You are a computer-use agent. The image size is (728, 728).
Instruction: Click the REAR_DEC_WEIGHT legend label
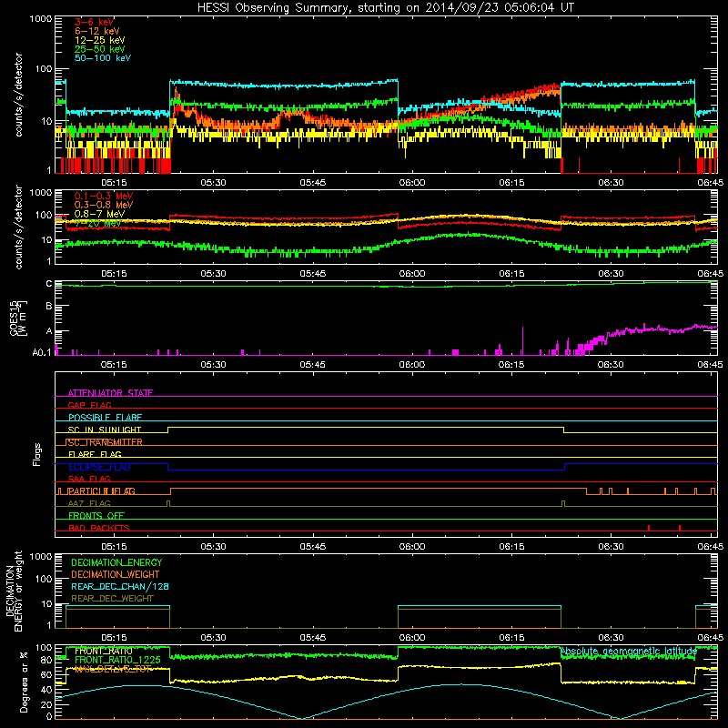pos(112,599)
